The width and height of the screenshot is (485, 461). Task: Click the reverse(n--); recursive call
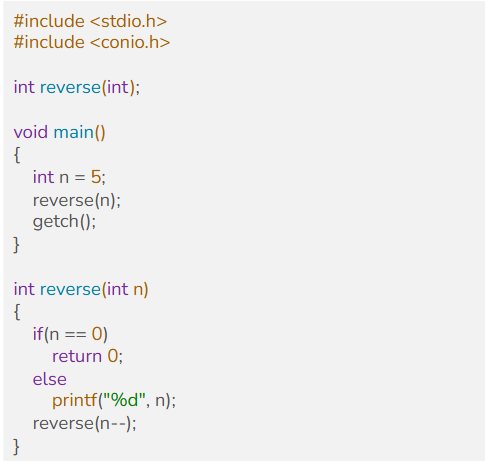click(85, 424)
